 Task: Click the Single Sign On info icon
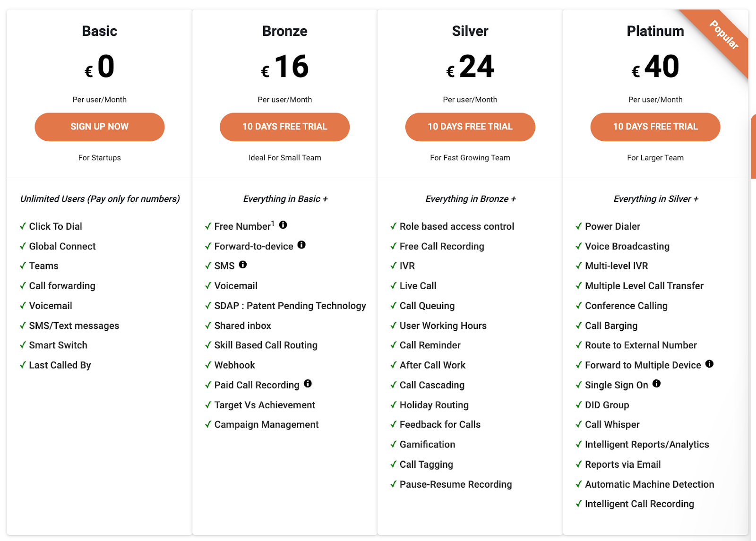tap(656, 384)
